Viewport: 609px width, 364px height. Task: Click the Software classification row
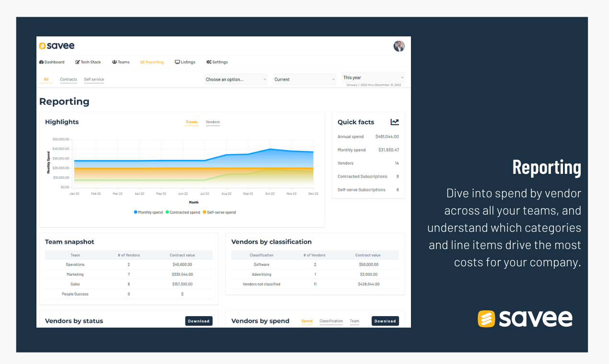pos(315,265)
